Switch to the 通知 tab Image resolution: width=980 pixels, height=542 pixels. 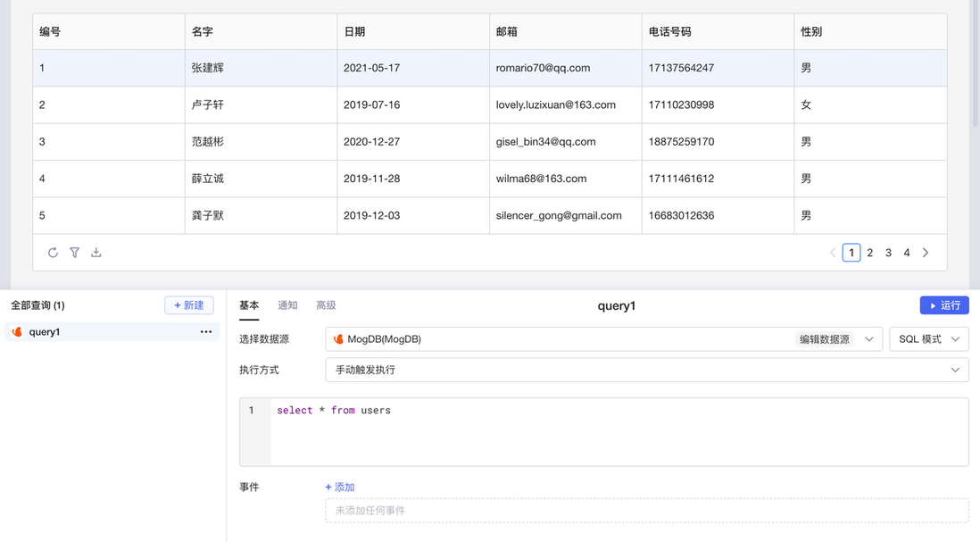(287, 305)
